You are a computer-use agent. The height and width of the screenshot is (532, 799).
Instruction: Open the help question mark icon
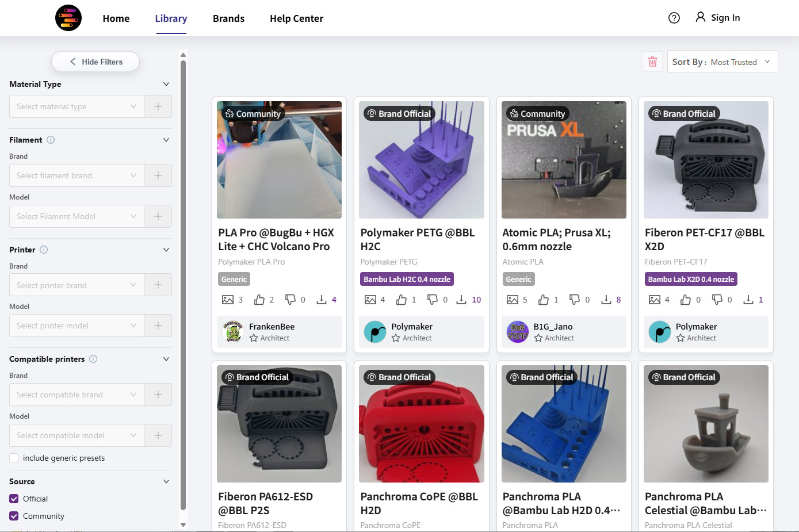tap(674, 18)
